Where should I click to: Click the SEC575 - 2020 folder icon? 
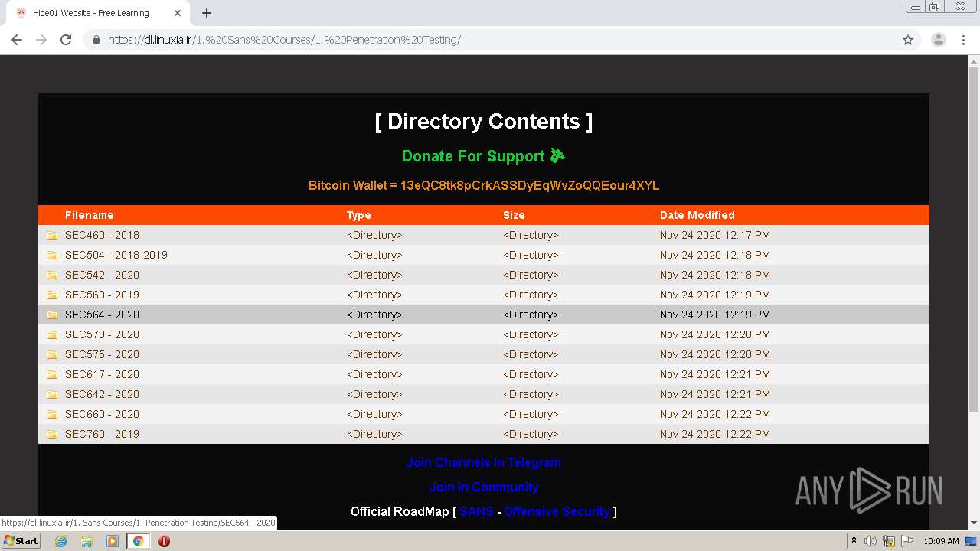[52, 354]
